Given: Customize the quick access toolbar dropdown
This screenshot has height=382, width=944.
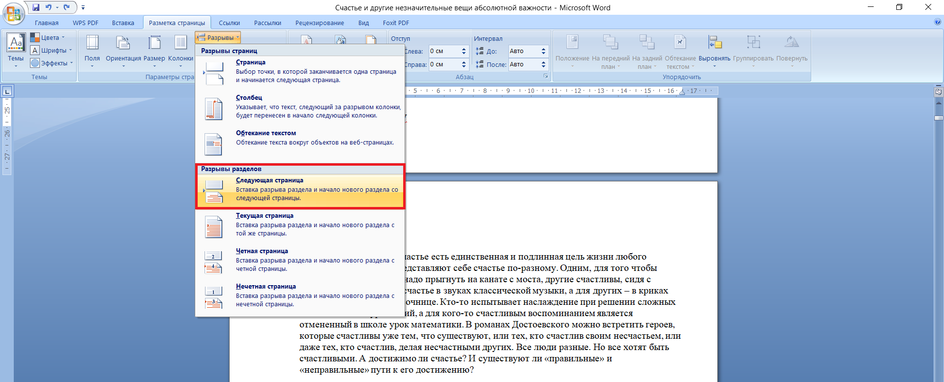Looking at the screenshot, I should (82, 8).
